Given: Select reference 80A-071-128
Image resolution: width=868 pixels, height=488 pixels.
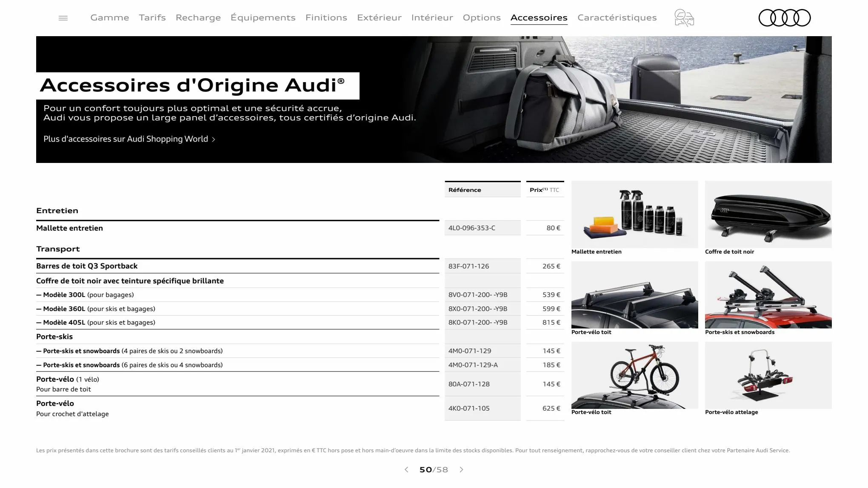Looking at the screenshot, I should [x=469, y=384].
